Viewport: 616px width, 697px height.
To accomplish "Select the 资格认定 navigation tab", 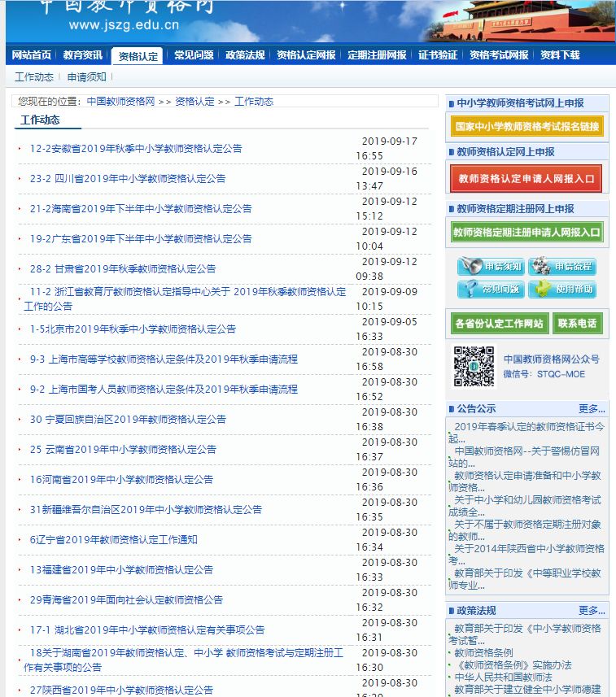I will [x=138, y=56].
